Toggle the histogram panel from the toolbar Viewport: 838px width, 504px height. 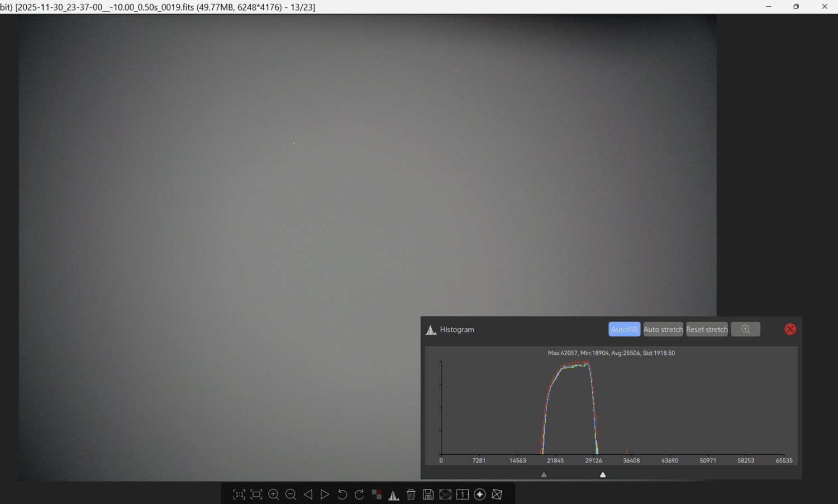[x=394, y=495]
